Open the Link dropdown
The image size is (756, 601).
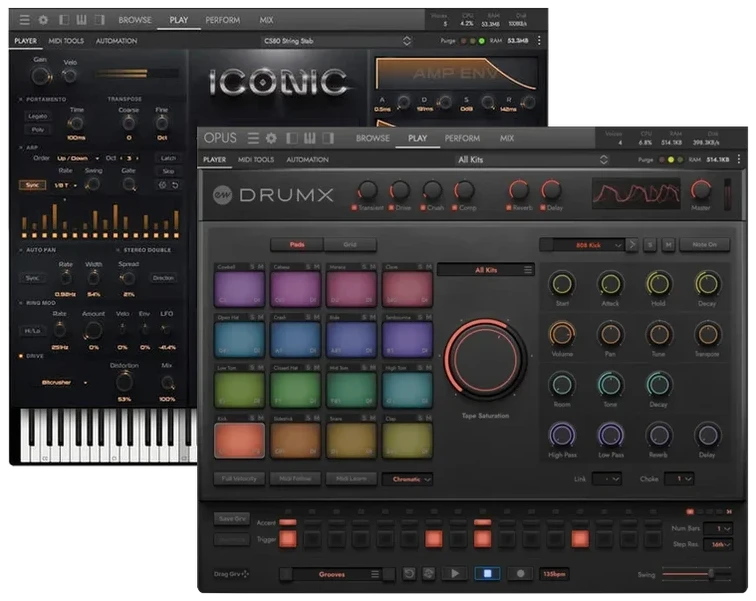[607, 479]
